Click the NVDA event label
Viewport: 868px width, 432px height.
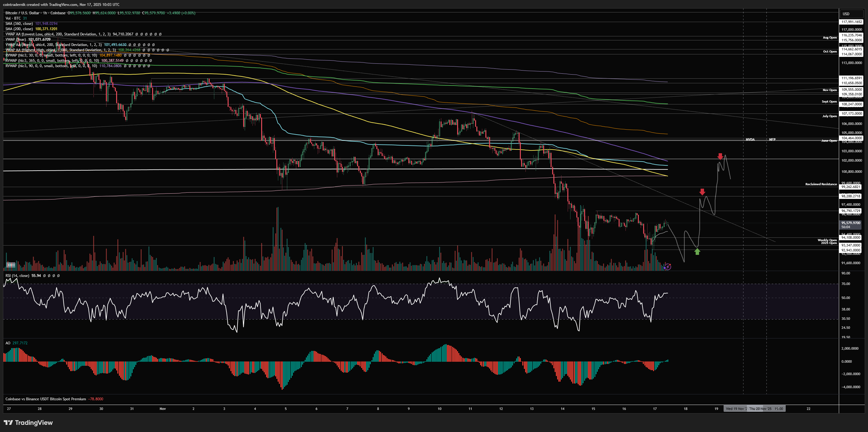(750, 139)
